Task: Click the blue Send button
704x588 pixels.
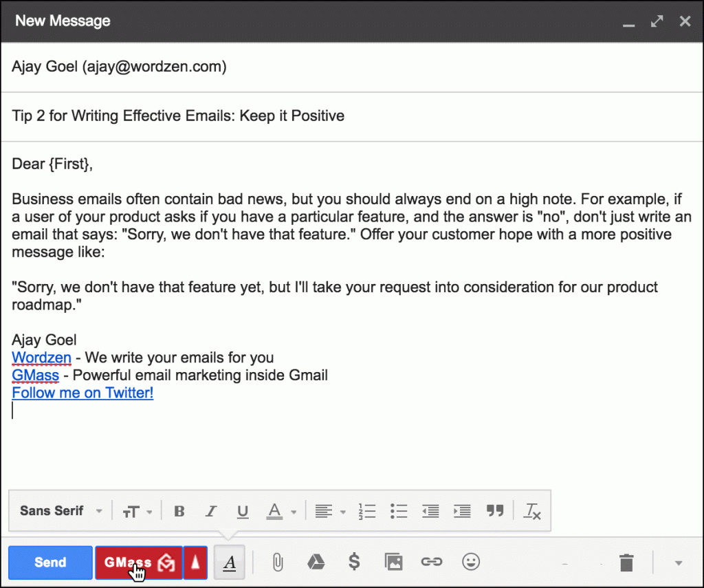Action: coord(50,563)
